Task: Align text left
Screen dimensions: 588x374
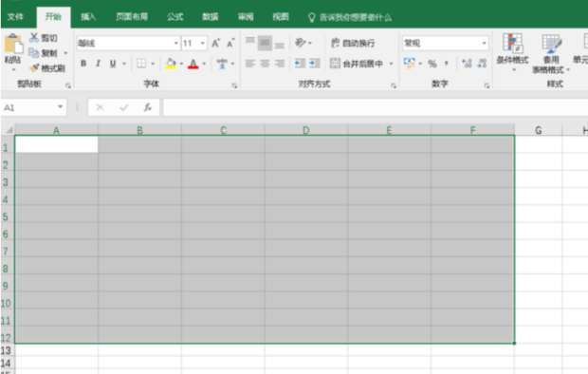Action: click(250, 64)
